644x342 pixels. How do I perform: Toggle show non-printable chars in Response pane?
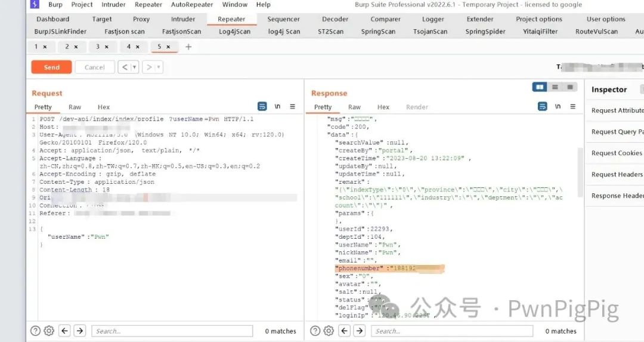tap(558, 106)
